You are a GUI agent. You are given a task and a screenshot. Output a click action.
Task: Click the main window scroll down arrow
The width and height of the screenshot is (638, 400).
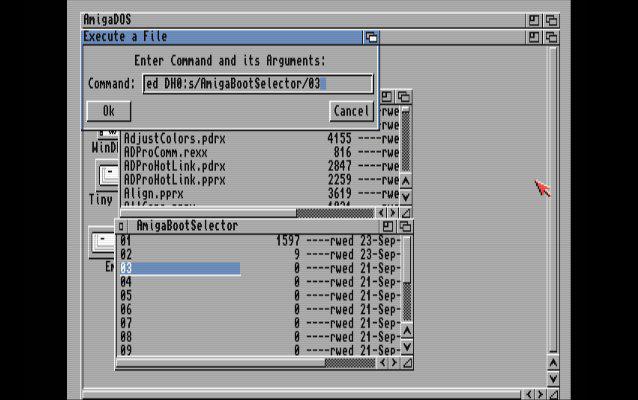pyautogui.click(x=553, y=379)
